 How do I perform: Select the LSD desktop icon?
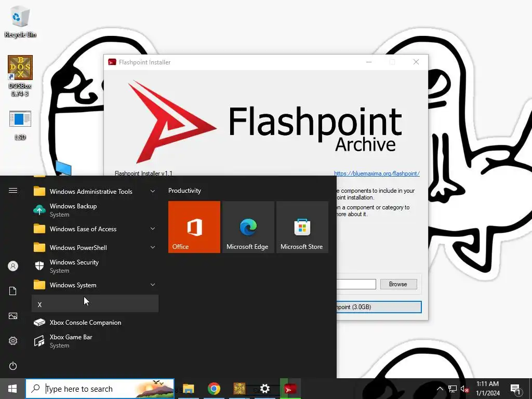point(20,125)
